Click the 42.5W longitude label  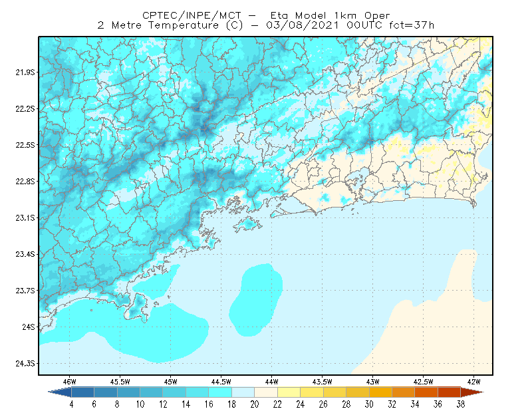pos(424,382)
